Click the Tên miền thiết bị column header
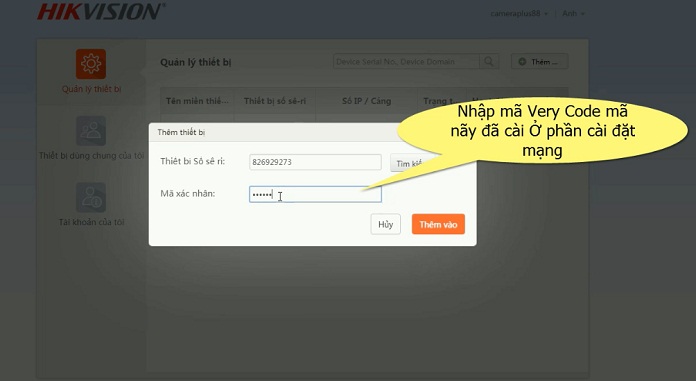The image size is (696, 381). click(197, 101)
